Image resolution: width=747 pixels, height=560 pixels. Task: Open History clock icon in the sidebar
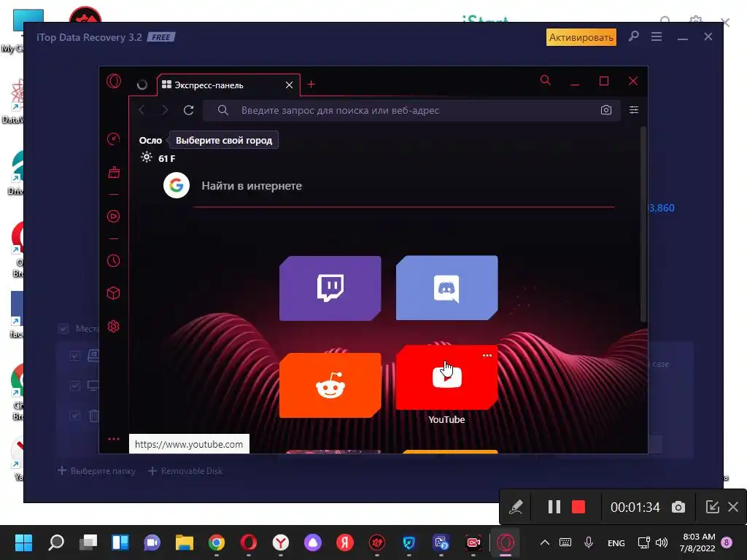coord(113,260)
